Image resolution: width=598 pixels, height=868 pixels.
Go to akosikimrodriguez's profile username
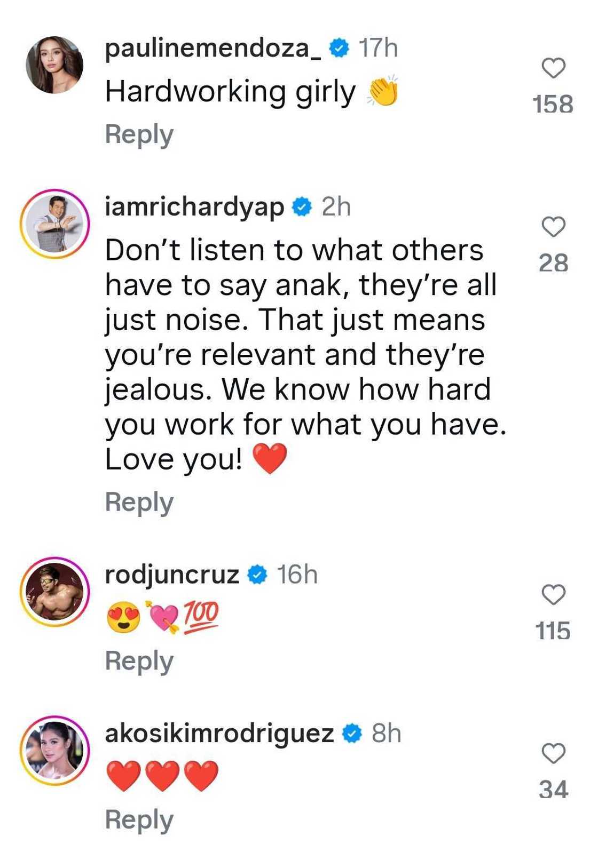[x=219, y=734]
